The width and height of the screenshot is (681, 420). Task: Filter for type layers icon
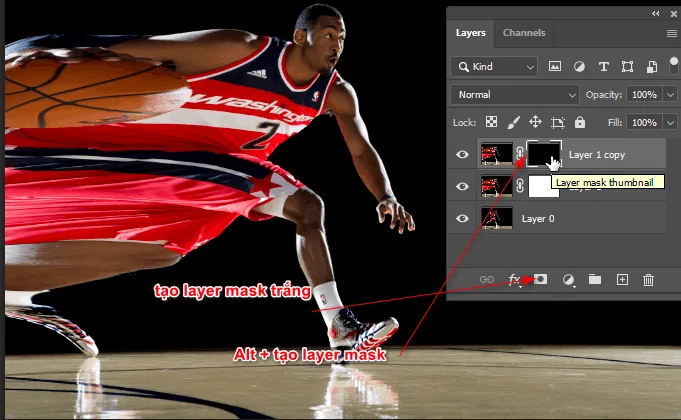coord(603,67)
